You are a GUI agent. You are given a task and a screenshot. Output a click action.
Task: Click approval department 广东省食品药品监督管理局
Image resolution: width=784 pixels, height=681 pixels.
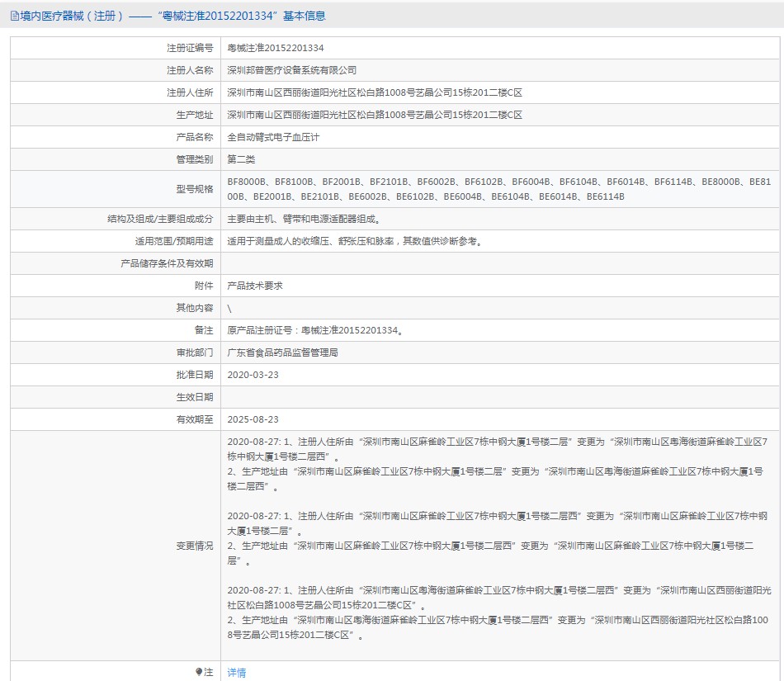click(x=282, y=353)
